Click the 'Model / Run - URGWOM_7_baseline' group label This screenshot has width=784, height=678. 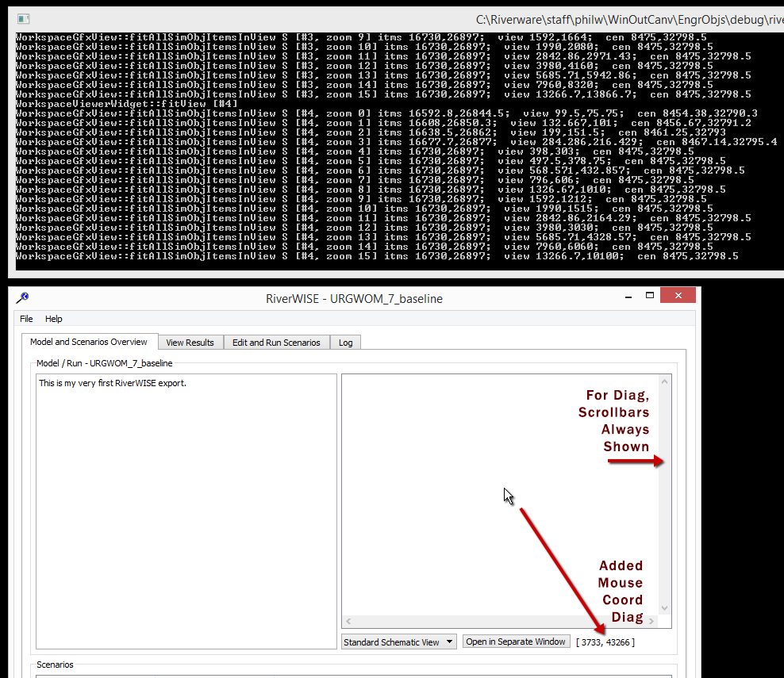104,363
